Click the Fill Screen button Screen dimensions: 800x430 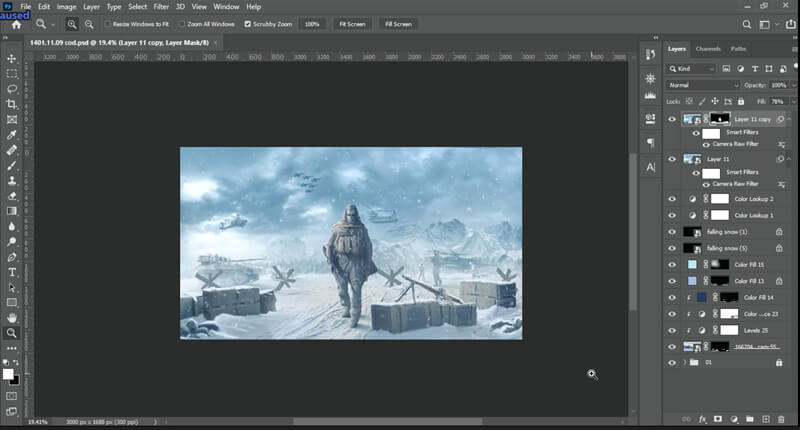pyautogui.click(x=398, y=24)
